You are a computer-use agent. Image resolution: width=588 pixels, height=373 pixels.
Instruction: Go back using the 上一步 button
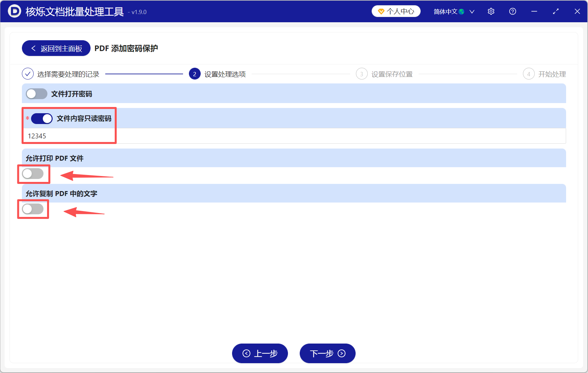point(260,353)
